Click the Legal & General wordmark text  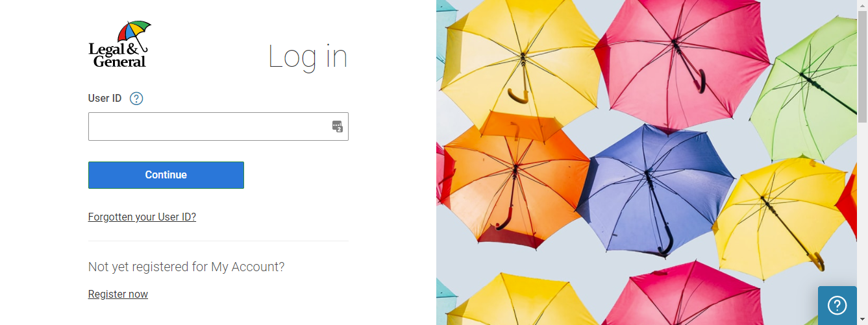(x=117, y=55)
